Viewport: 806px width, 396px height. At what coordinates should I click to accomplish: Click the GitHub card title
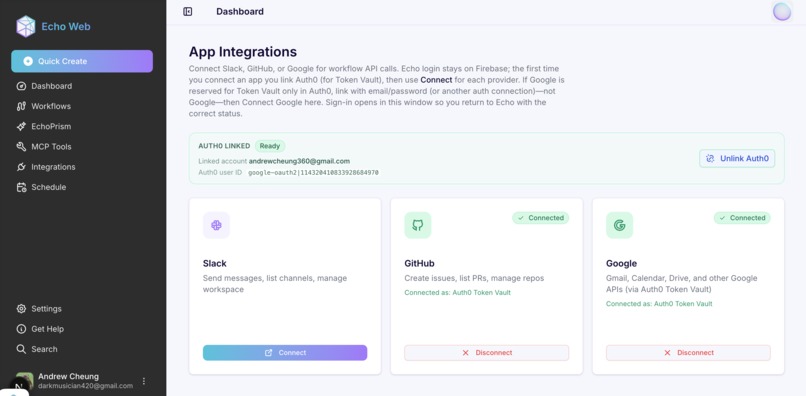pos(419,264)
